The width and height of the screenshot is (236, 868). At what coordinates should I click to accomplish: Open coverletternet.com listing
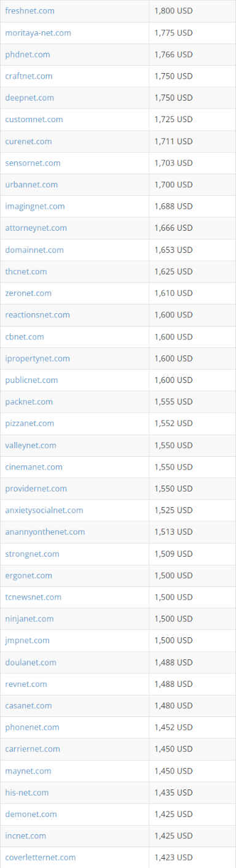tap(41, 857)
